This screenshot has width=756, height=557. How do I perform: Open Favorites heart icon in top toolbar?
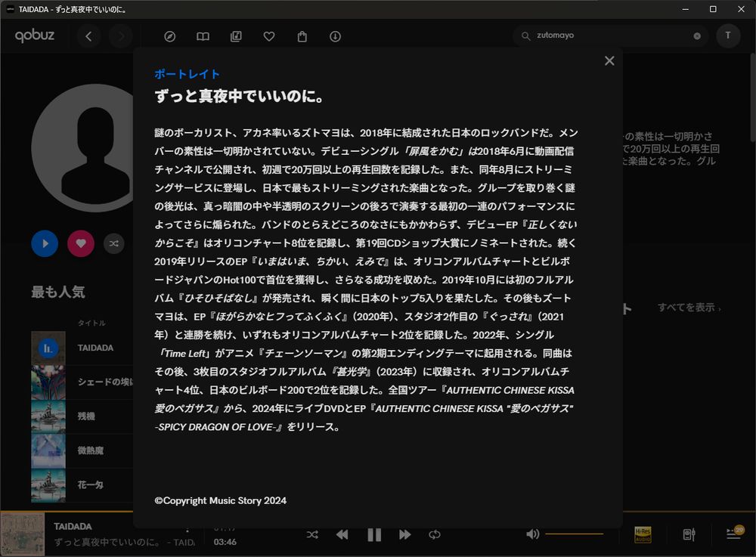point(269,36)
